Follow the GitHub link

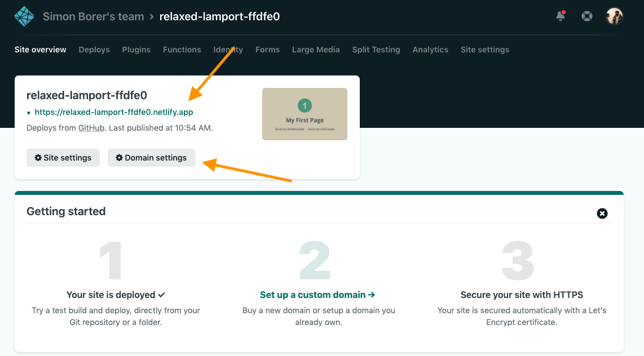pos(91,128)
